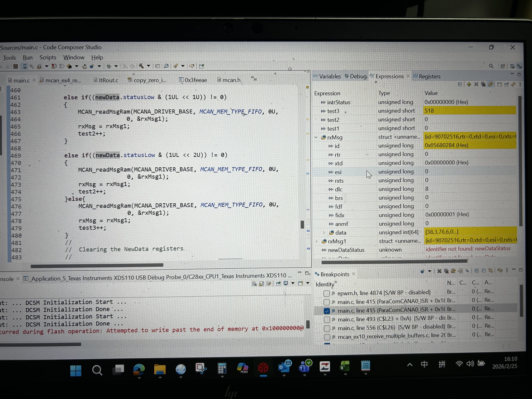Open console display selection dropdown arrow
Image resolution: width=532 pixels, height=399 pixels.
[x=293, y=283]
